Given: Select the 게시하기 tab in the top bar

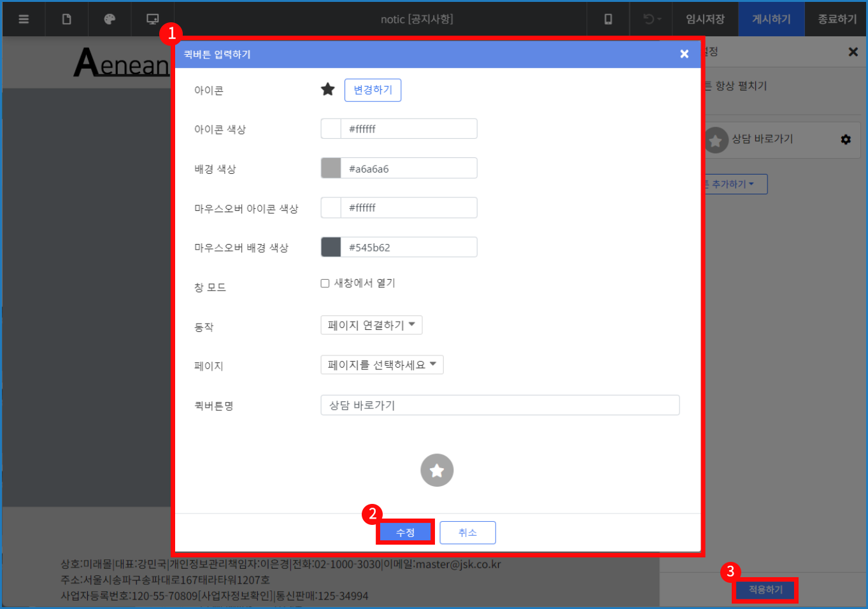Looking at the screenshot, I should tap(771, 18).
